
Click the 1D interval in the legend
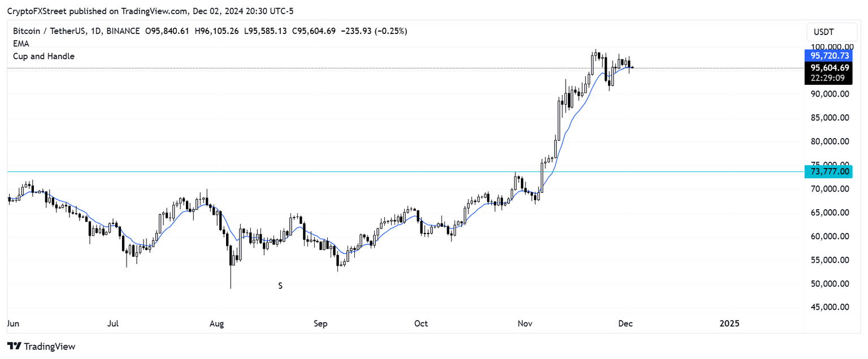click(94, 31)
